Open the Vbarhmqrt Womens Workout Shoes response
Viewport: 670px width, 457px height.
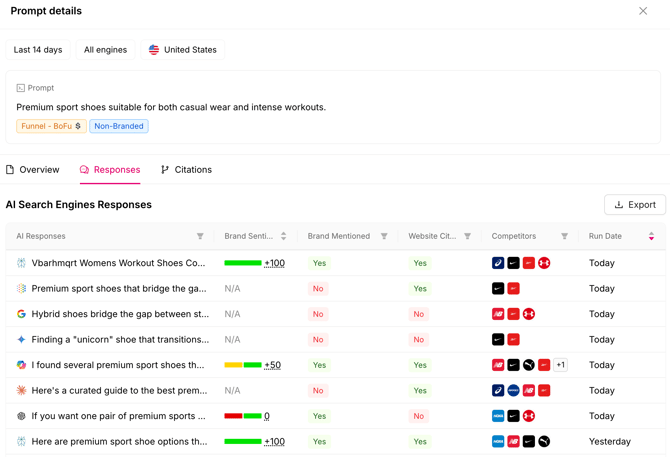pyautogui.click(x=118, y=263)
